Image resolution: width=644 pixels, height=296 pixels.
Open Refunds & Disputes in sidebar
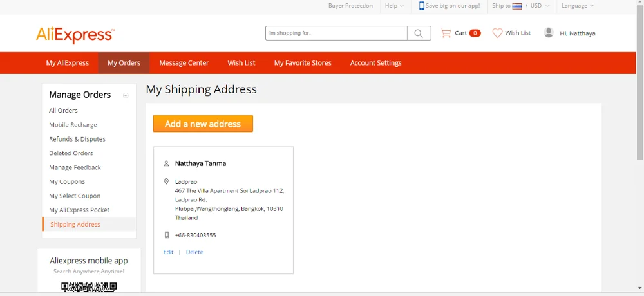click(x=77, y=139)
